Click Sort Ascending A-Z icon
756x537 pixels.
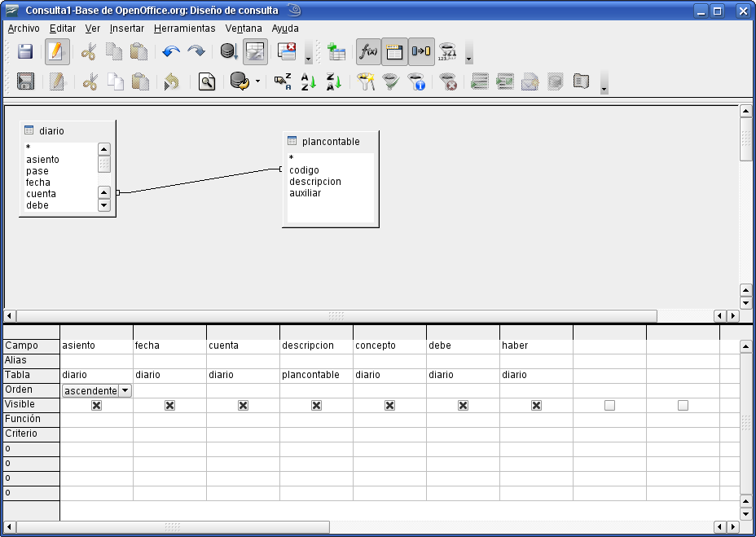coord(308,81)
